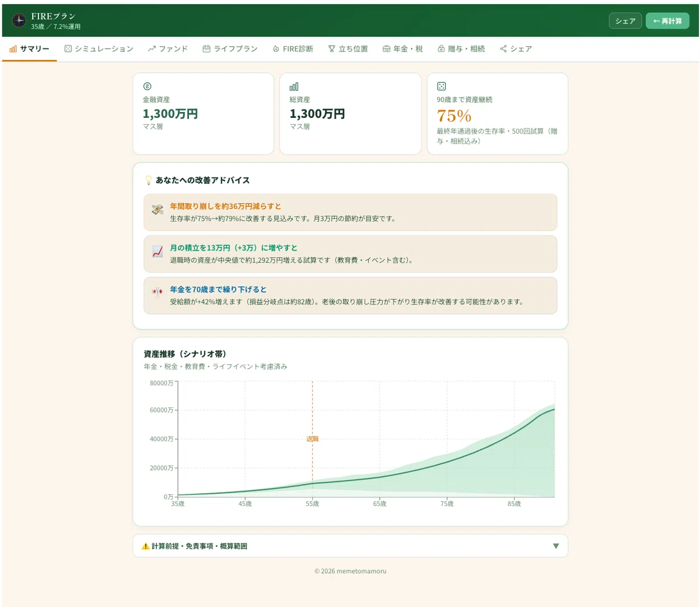Screen dimensions: 700x607
Task: Click the chart icon in 月の積立 advice
Action: coord(157,251)
